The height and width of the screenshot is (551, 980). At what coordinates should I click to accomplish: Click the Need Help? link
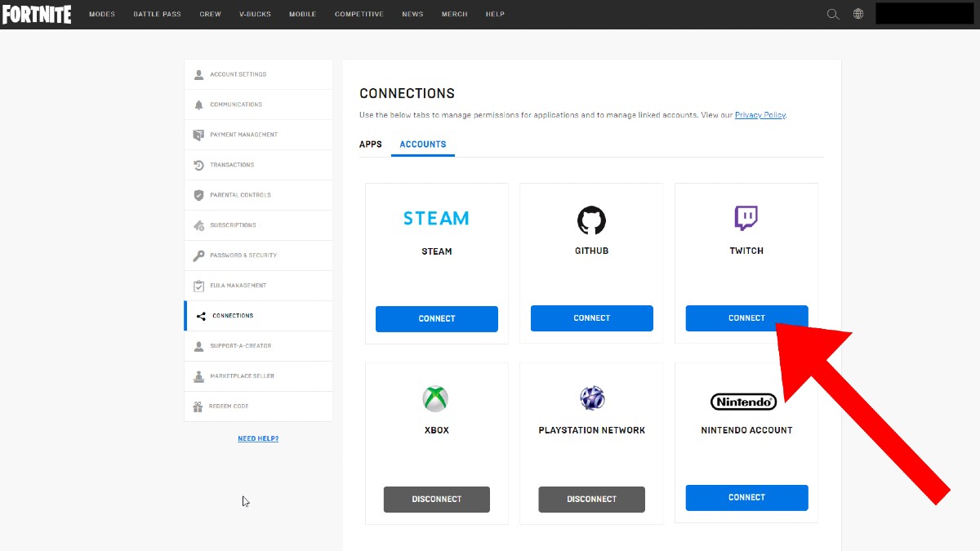258,438
